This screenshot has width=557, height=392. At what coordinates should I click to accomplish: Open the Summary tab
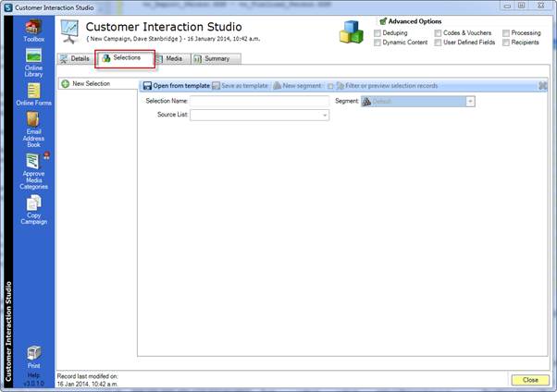(x=216, y=58)
